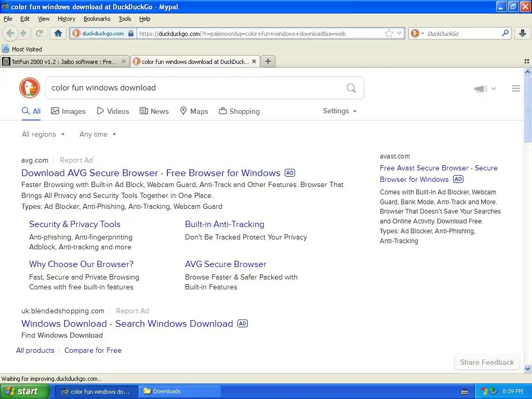Open the Bookmarks menu
Screen dimensions: 532x399
pos(97,19)
